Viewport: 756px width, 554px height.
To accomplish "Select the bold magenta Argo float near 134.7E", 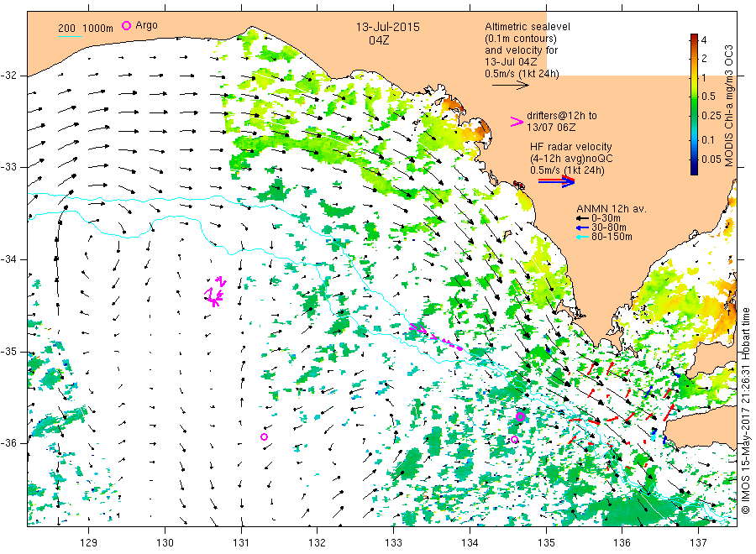I will 520,416.
